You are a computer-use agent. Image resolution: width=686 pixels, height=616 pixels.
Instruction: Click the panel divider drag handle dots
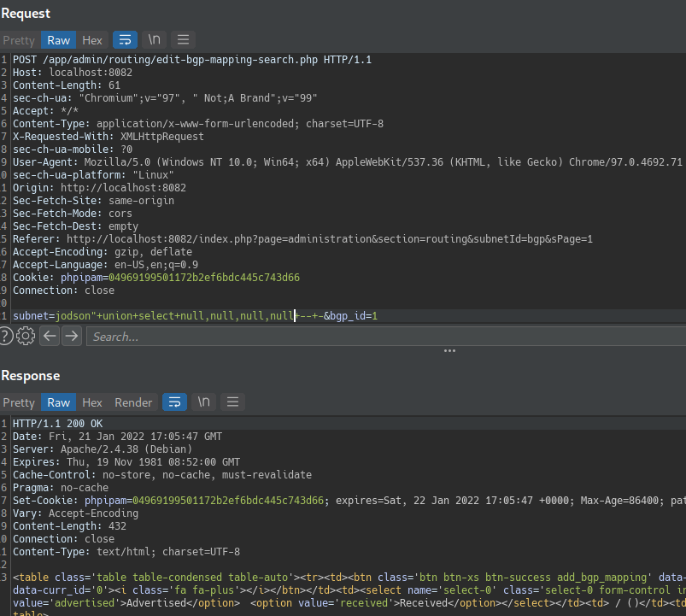pos(449,351)
